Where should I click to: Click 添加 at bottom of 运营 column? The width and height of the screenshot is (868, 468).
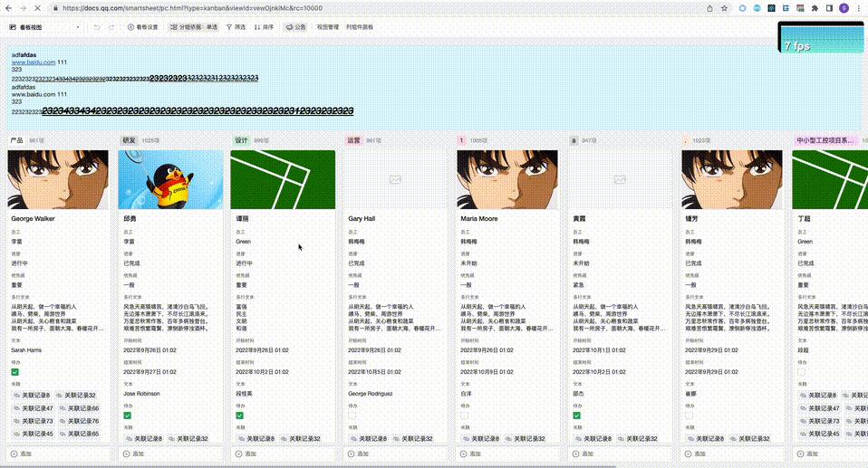tap(395, 454)
